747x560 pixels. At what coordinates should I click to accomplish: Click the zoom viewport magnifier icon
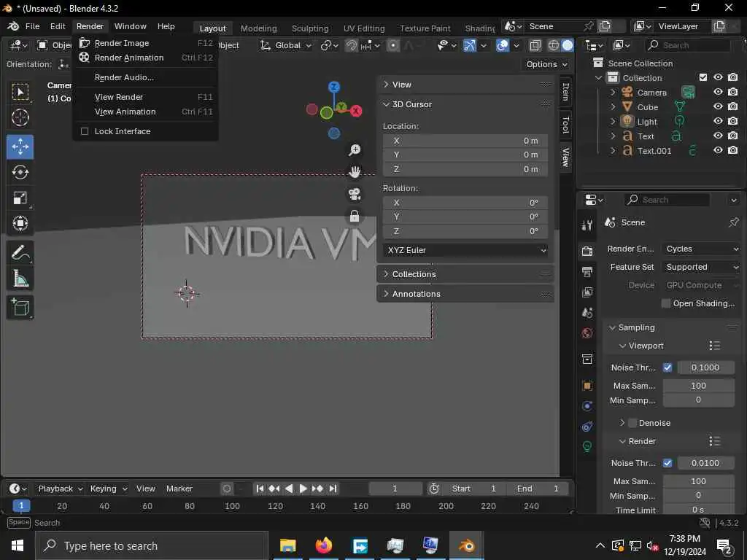[x=355, y=150]
